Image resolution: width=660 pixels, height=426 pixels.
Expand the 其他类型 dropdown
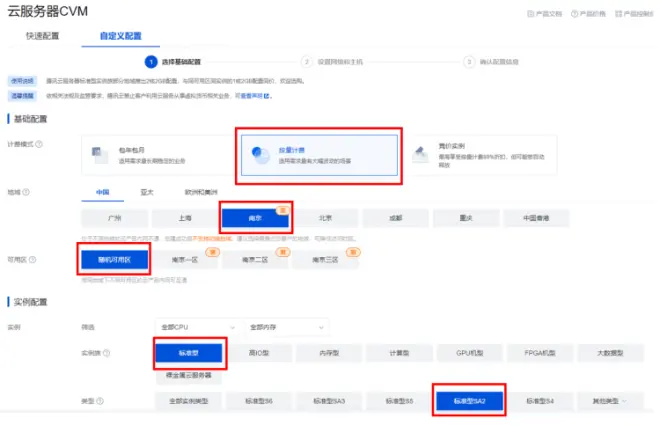(x=610, y=401)
